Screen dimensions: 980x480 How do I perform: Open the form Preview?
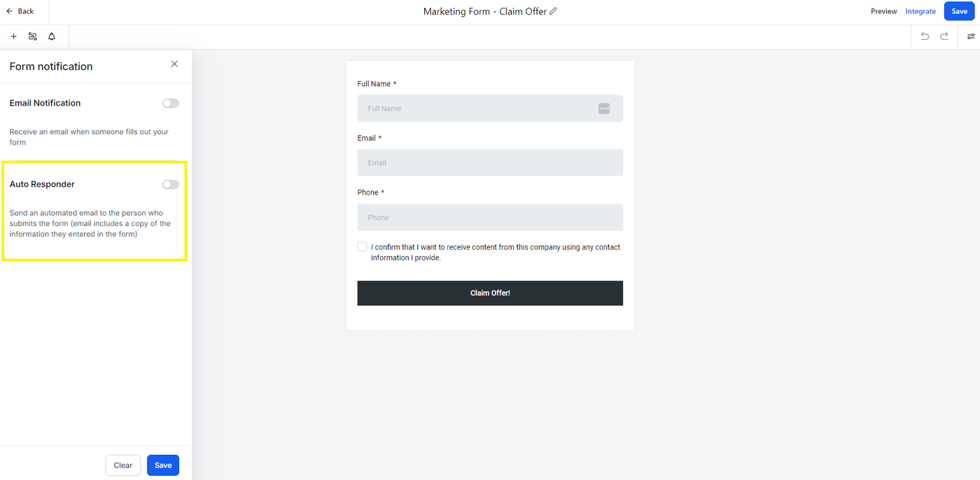point(883,11)
